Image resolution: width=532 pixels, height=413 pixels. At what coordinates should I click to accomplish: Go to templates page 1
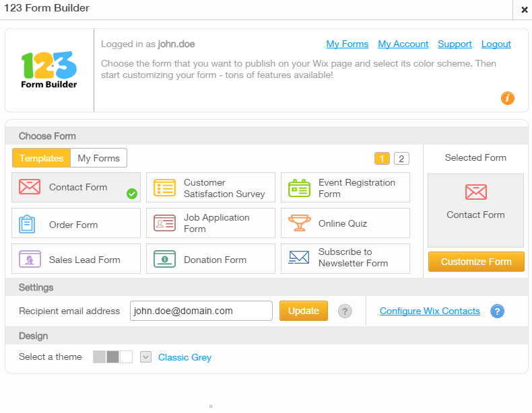(382, 159)
